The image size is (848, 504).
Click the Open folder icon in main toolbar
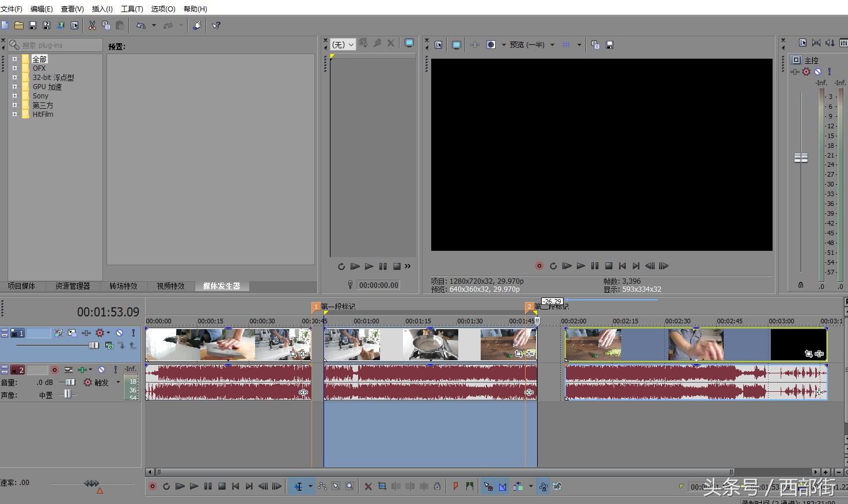pyautogui.click(x=19, y=25)
